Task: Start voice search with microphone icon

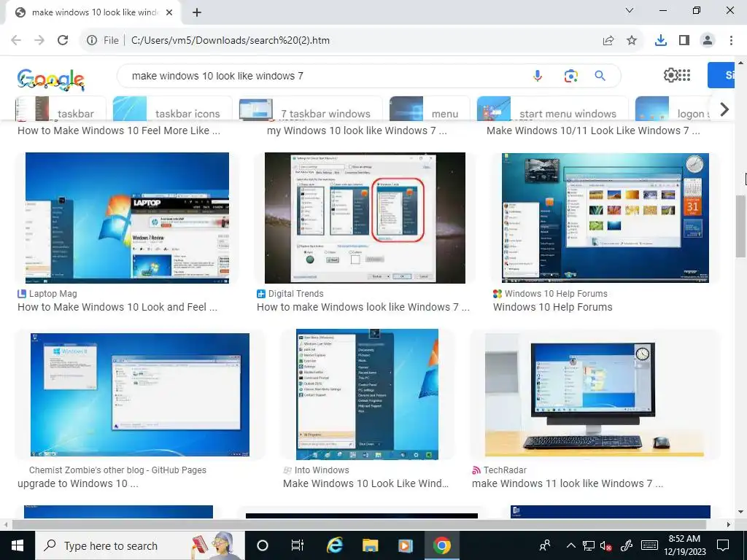Action: pos(538,76)
